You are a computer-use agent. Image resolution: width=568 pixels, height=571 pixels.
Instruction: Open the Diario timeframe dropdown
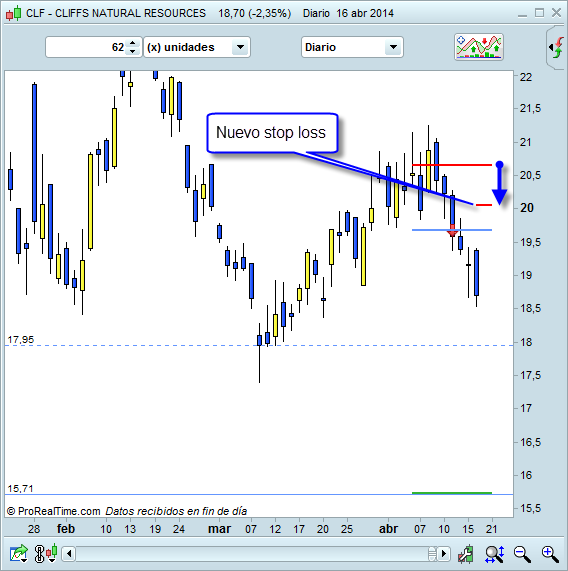352,47
